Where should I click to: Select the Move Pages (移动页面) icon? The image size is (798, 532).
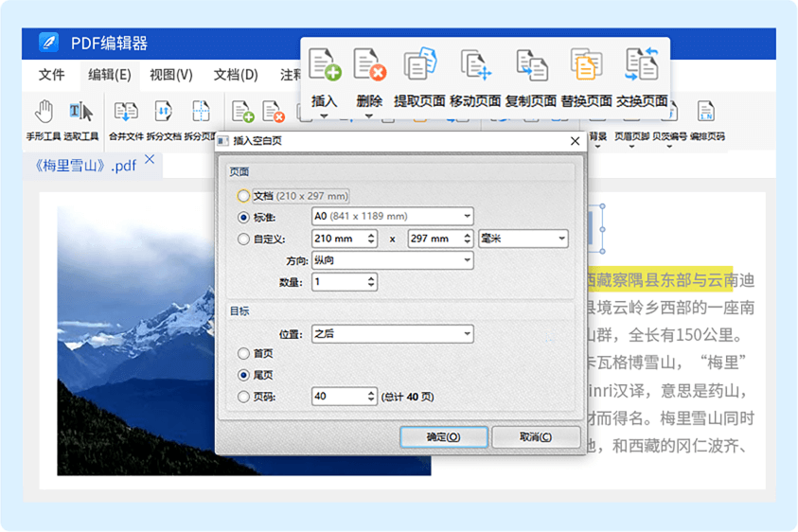(x=475, y=65)
